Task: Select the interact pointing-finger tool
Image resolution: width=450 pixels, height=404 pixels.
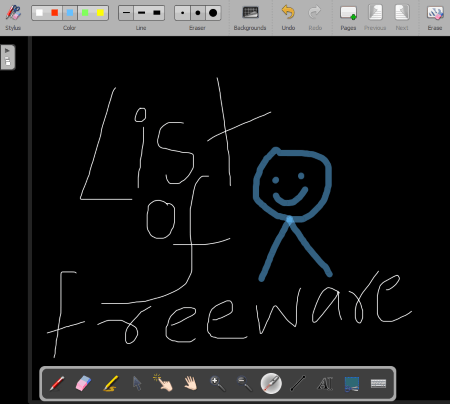Action: pos(163,383)
